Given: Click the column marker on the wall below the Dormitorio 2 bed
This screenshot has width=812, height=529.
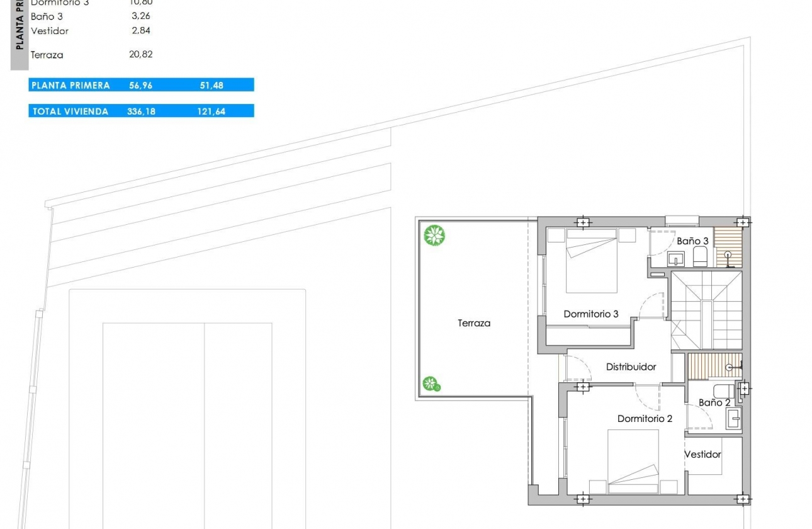Looking at the screenshot, I should [x=583, y=499].
